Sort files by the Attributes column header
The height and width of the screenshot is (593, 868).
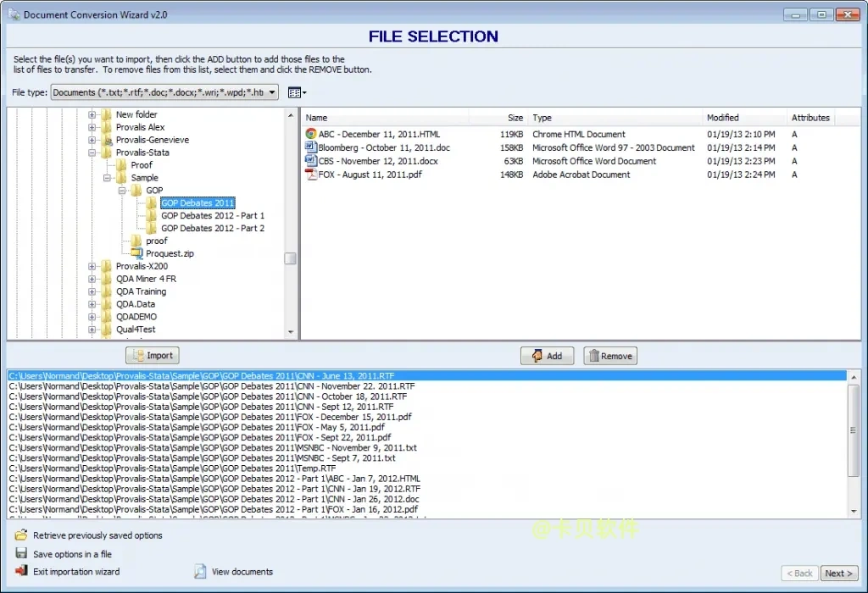(x=810, y=118)
